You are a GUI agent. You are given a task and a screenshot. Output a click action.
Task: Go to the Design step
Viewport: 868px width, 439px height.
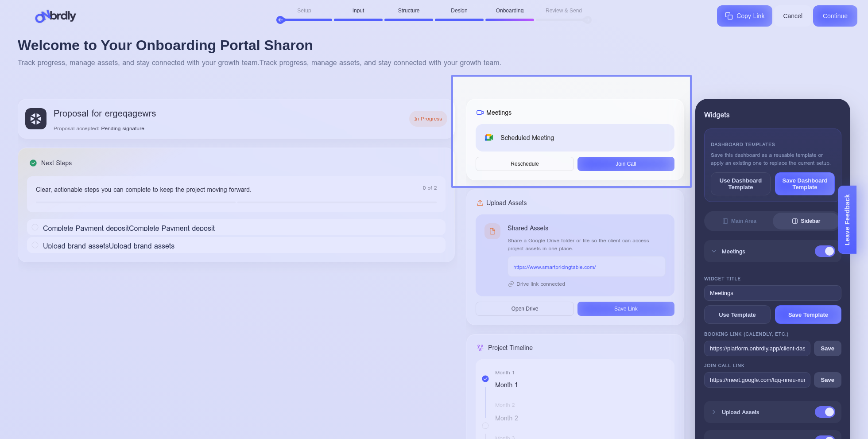coord(459,11)
